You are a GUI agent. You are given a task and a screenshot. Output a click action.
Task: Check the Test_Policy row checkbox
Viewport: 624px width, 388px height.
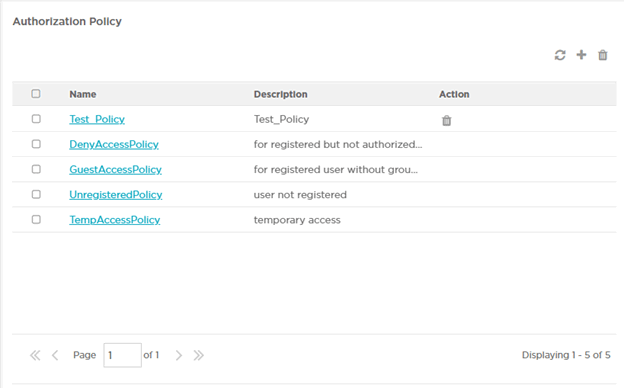(x=36, y=119)
